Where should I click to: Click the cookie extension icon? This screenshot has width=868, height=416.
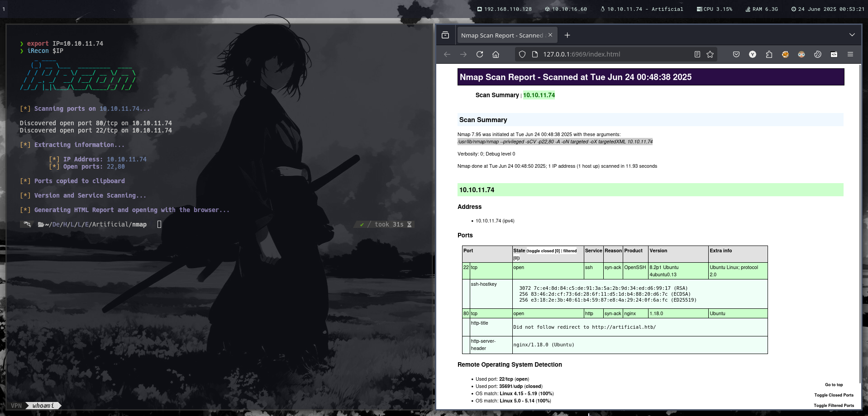(818, 54)
